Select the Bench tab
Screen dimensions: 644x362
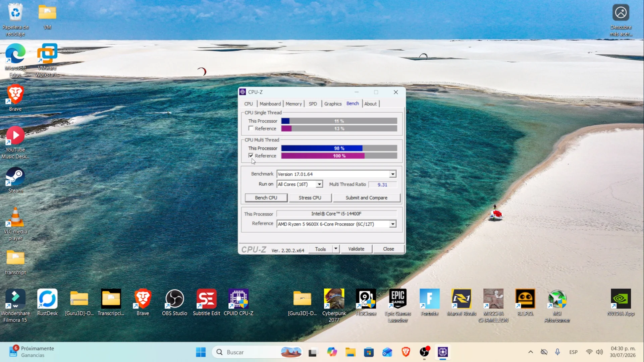[353, 104]
